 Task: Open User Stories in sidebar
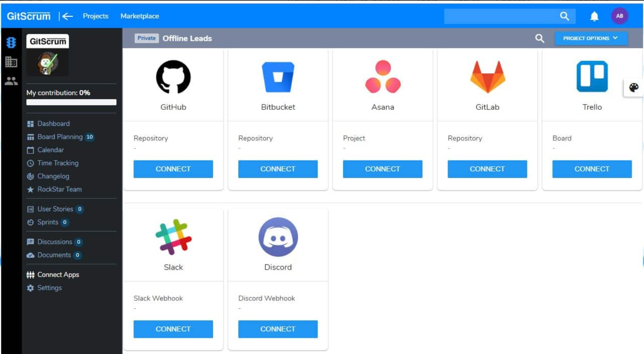coord(55,209)
